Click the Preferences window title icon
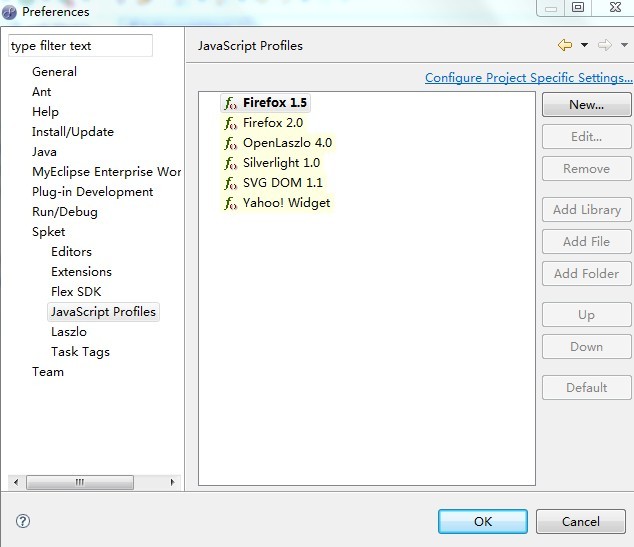 [x=9, y=12]
